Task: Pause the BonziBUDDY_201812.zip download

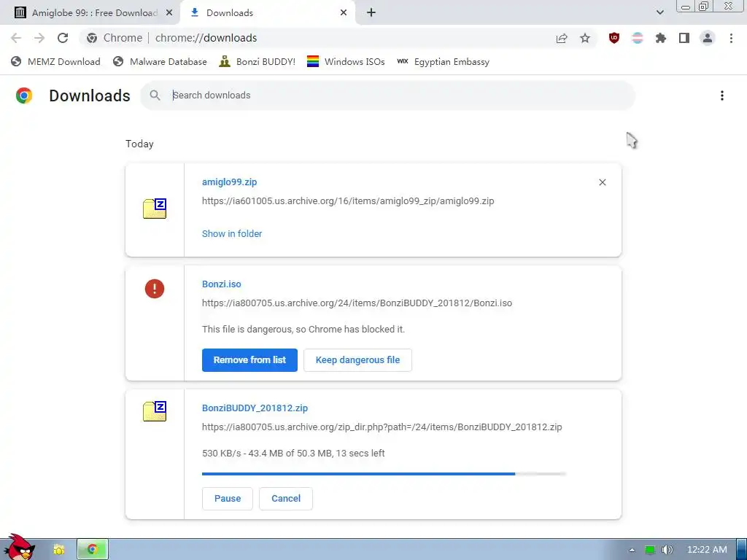Action: (x=228, y=499)
